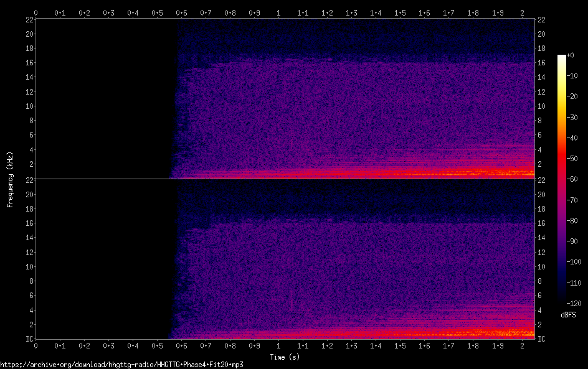Click the 16 kHz label on upper-left frequency axis
Viewport: 588px width, 369px height.
coord(29,63)
